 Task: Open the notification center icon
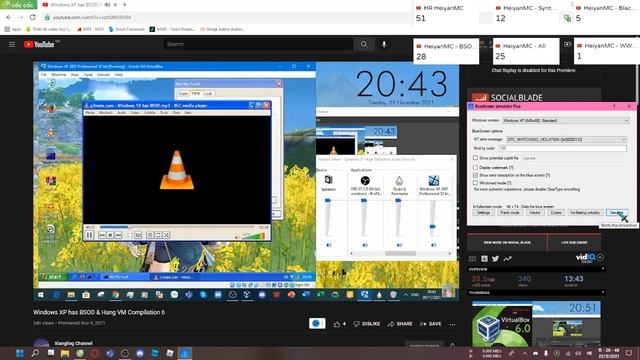click(x=629, y=353)
